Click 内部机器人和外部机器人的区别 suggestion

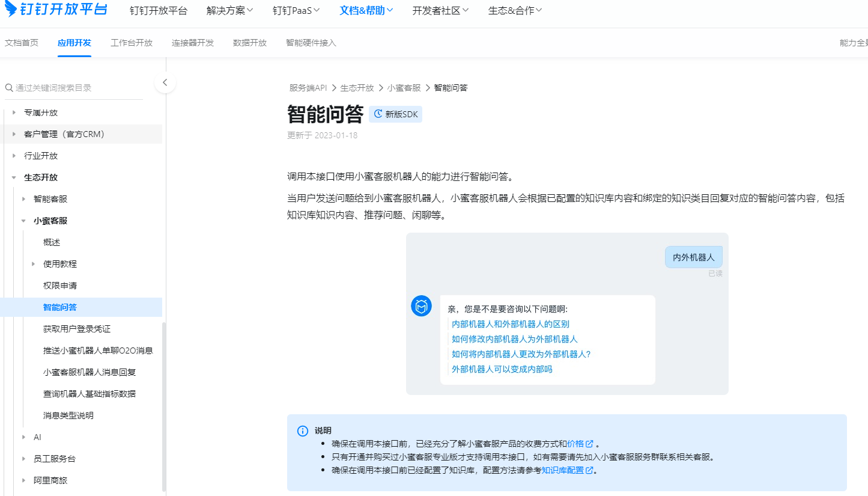click(x=511, y=324)
